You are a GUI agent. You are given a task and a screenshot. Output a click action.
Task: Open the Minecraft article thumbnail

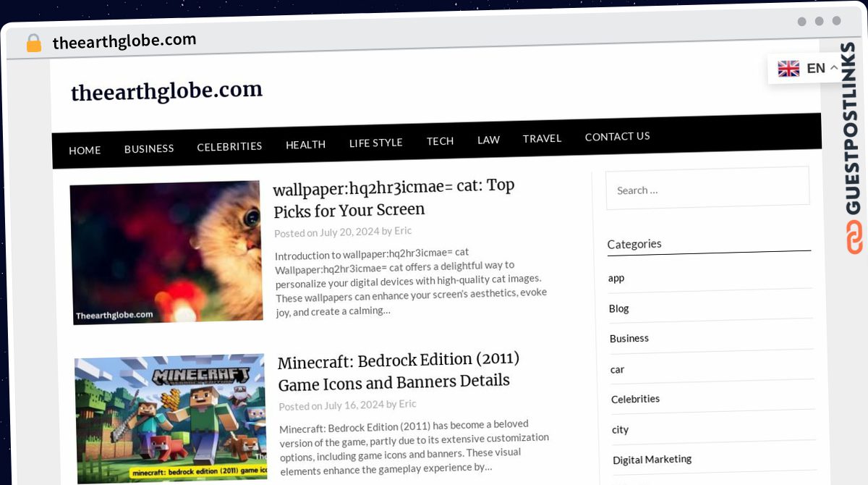click(171, 418)
